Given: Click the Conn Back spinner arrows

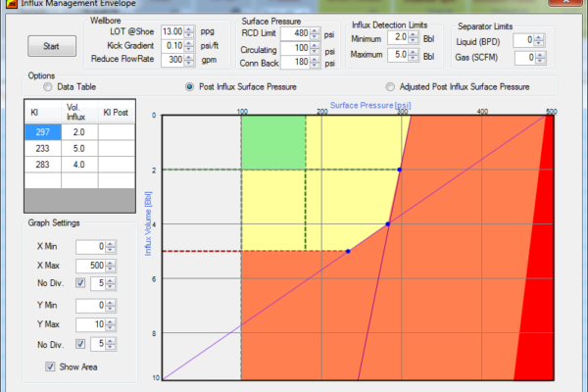Looking at the screenshot, I should (315, 62).
